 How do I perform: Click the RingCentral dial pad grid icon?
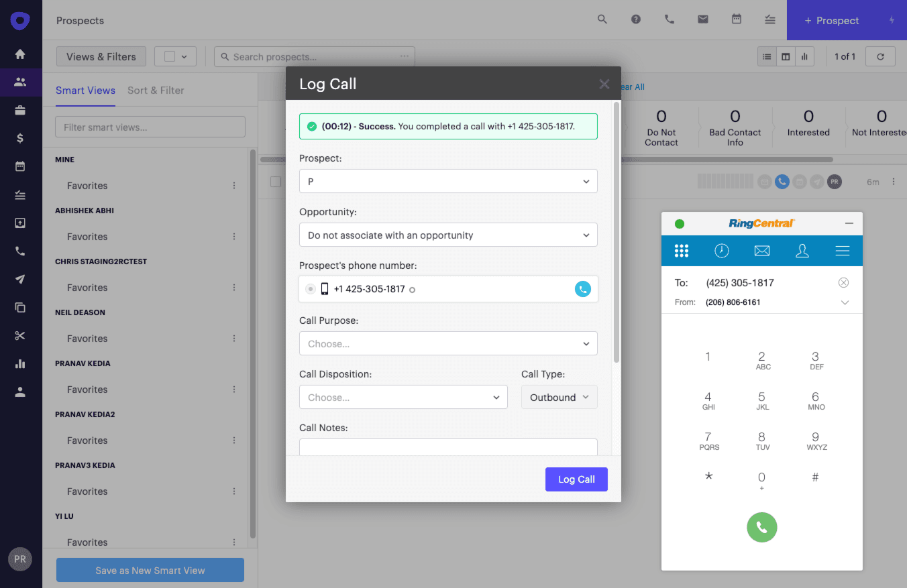pyautogui.click(x=682, y=251)
